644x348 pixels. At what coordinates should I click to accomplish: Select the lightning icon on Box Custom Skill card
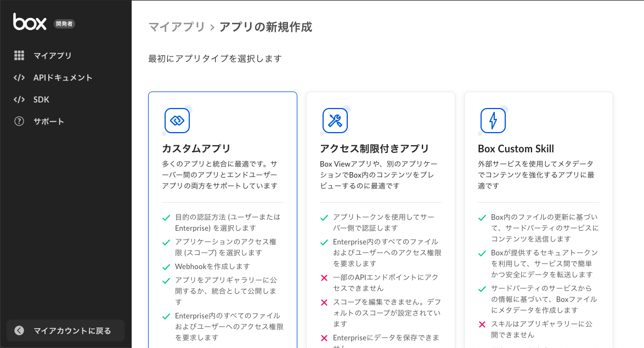[x=493, y=121]
